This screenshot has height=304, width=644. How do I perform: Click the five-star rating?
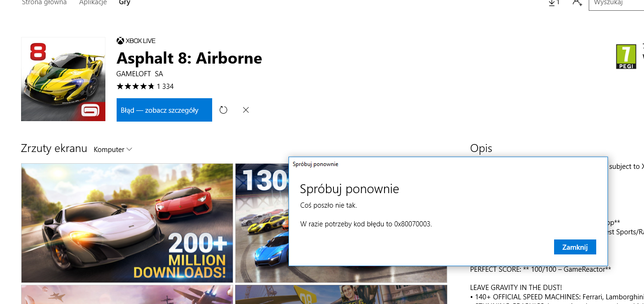[135, 86]
